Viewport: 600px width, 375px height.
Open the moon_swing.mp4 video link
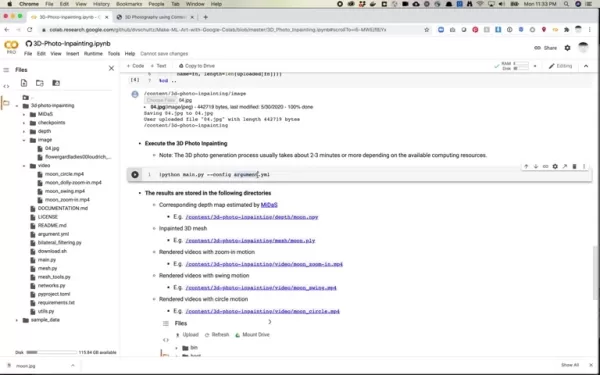[261, 288]
